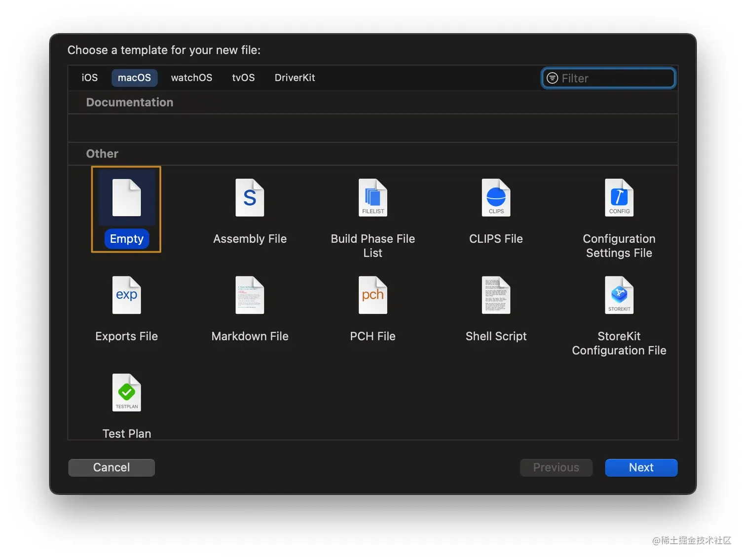This screenshot has width=746, height=560.
Task: Switch to the tvOS tab
Action: (243, 77)
